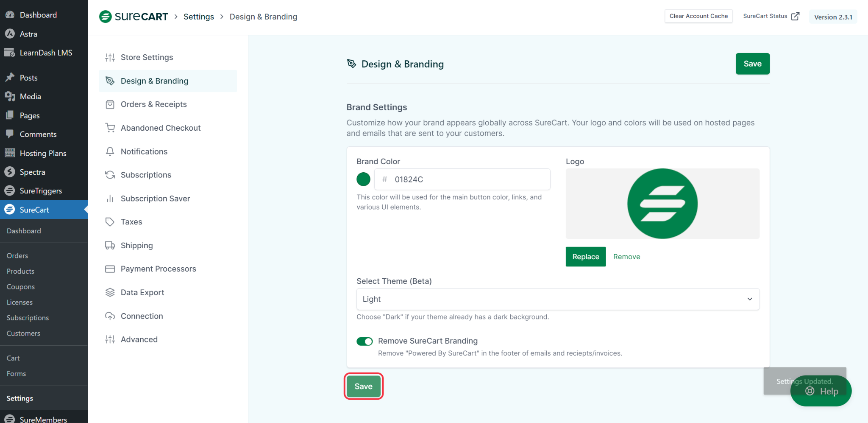868x423 pixels.
Task: Click the Media icon in WordPress menu
Action: pyautogui.click(x=10, y=96)
